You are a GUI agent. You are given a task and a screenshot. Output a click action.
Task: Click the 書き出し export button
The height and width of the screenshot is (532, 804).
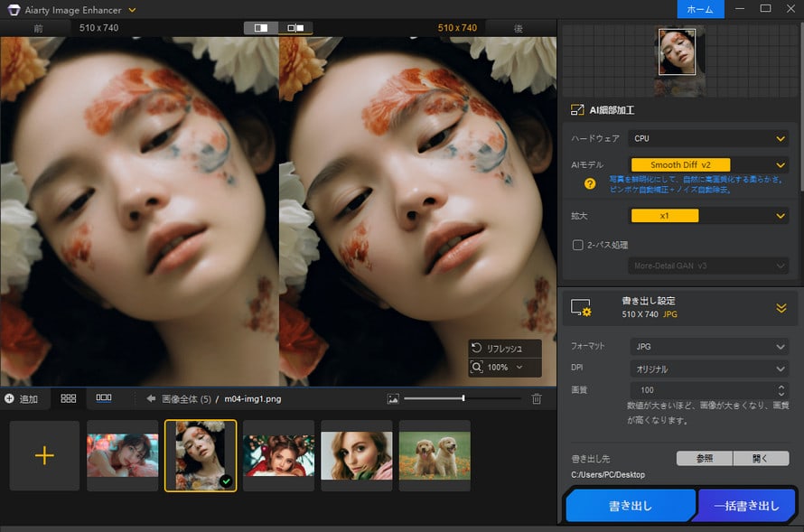[x=630, y=505]
